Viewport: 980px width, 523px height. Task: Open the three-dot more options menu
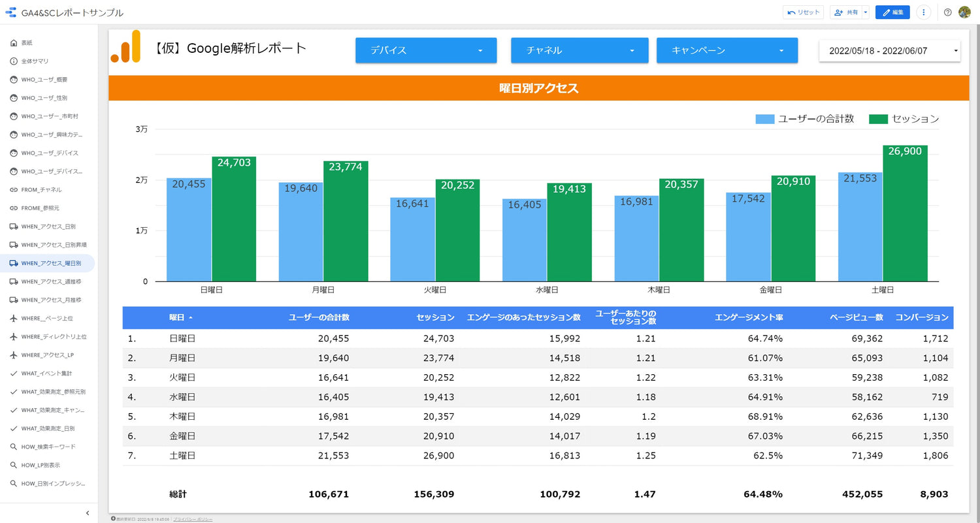coord(923,12)
